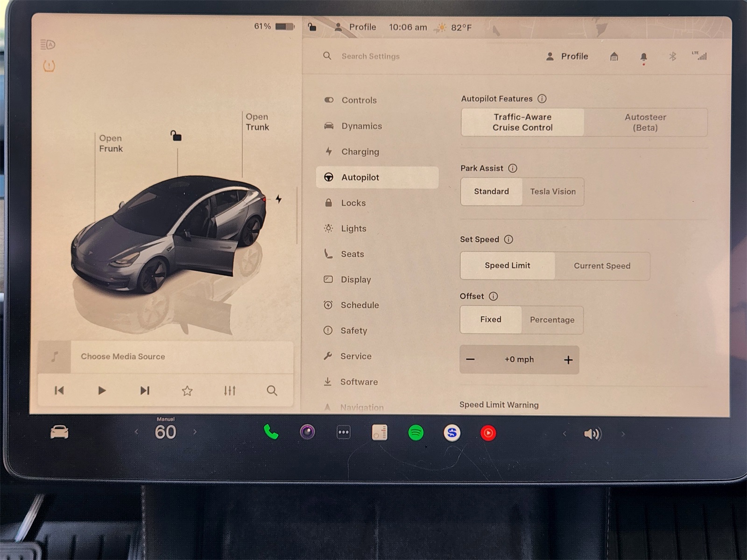This screenshot has height=560, width=747.
Task: Decrease speed offset with minus button
Action: pos(471,359)
